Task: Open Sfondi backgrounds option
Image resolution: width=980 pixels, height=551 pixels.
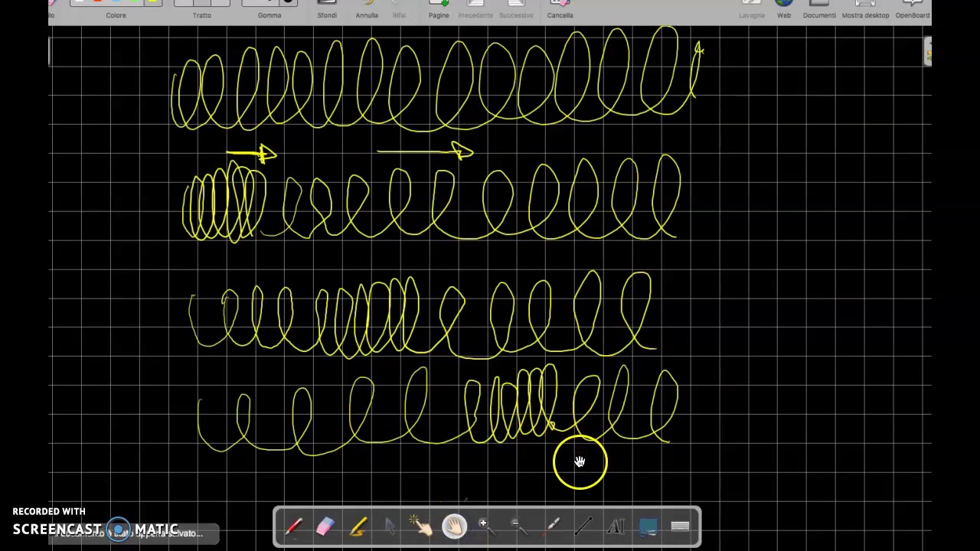Action: tap(327, 10)
